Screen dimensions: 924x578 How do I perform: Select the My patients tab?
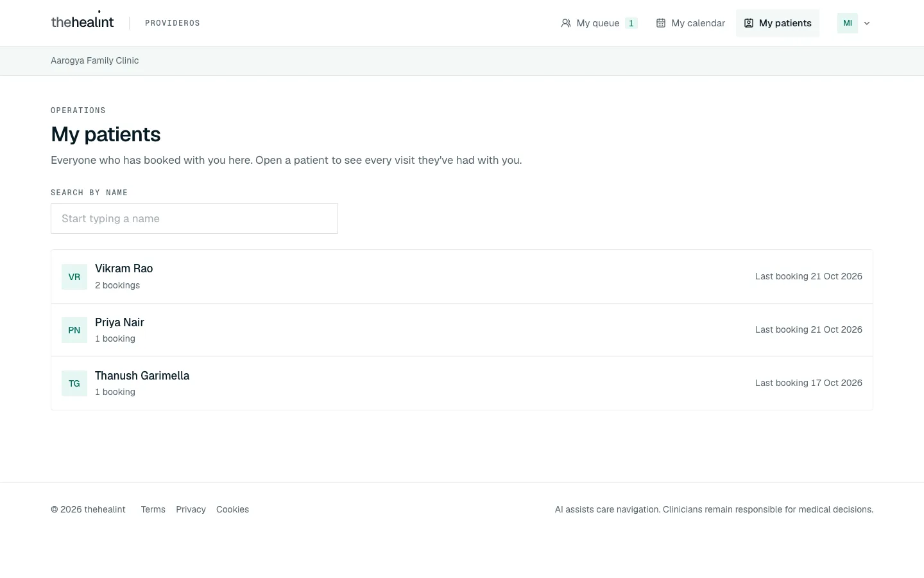778,23
